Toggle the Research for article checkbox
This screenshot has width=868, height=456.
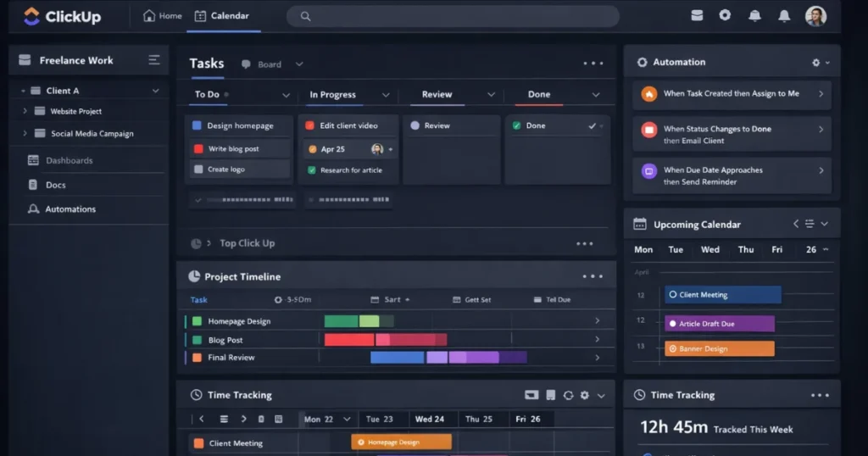click(x=312, y=170)
